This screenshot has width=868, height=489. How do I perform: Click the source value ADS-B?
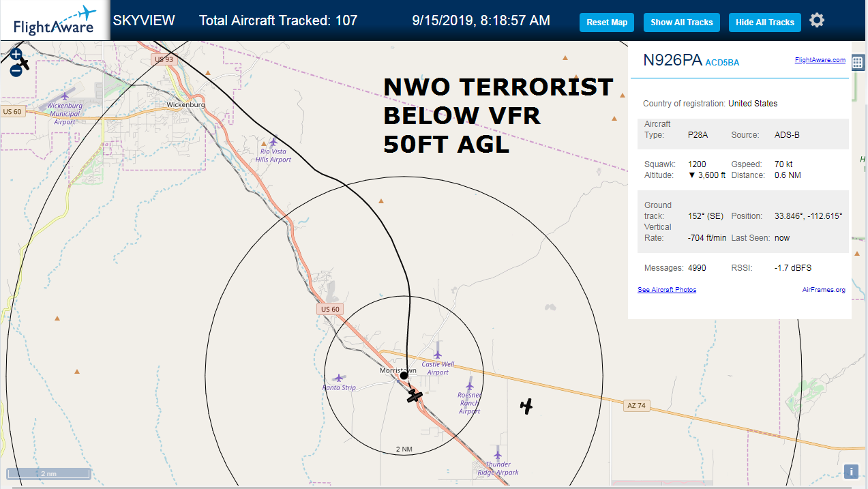click(787, 135)
